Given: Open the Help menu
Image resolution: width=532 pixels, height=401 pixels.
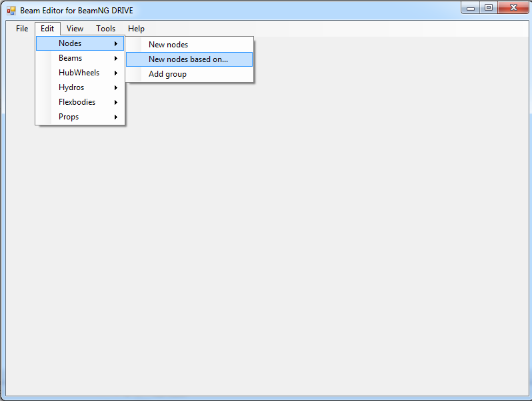Looking at the screenshot, I should [x=136, y=29].
